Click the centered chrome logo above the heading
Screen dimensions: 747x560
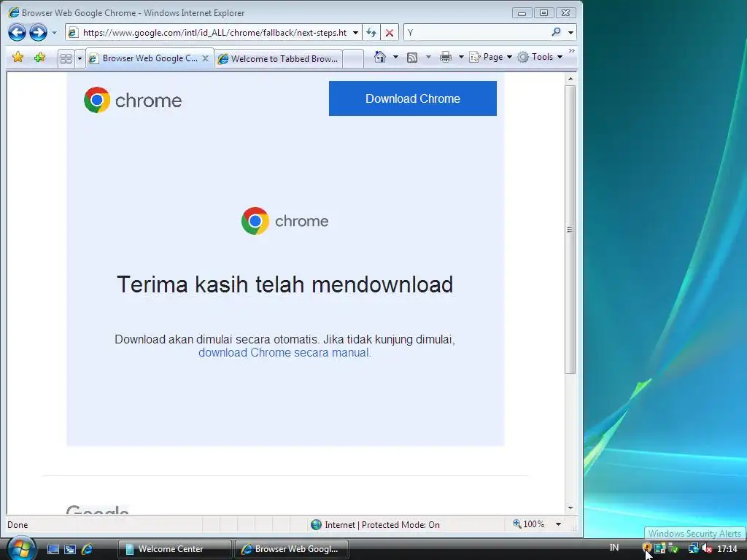click(x=285, y=221)
